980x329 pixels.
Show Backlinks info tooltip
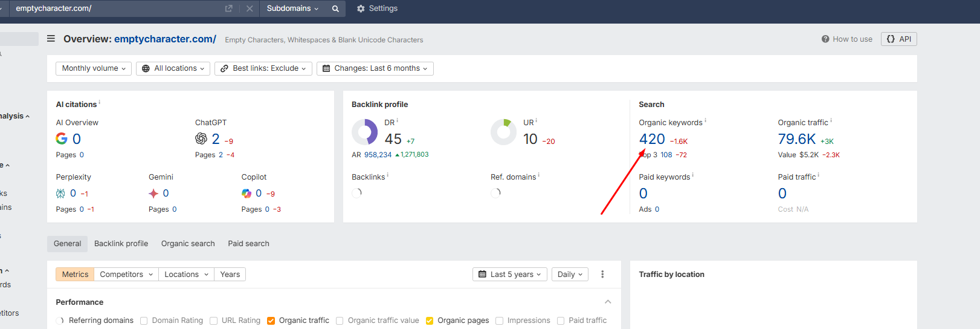pos(388,175)
